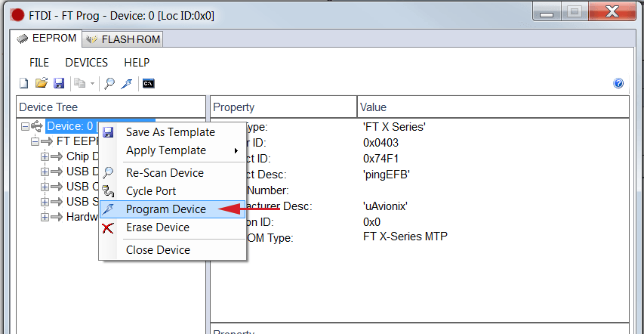Click the Save icon beside Save As Template
This screenshot has height=334, width=644.
pyautogui.click(x=108, y=132)
